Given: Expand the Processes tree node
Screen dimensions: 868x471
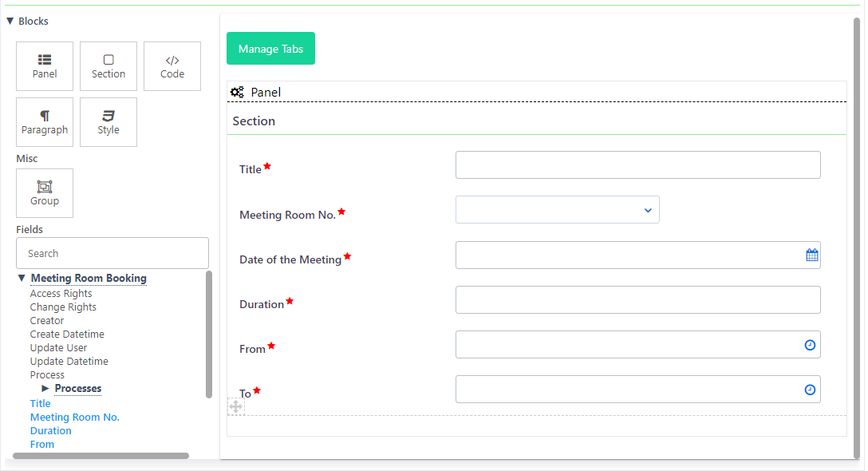Looking at the screenshot, I should [45, 389].
